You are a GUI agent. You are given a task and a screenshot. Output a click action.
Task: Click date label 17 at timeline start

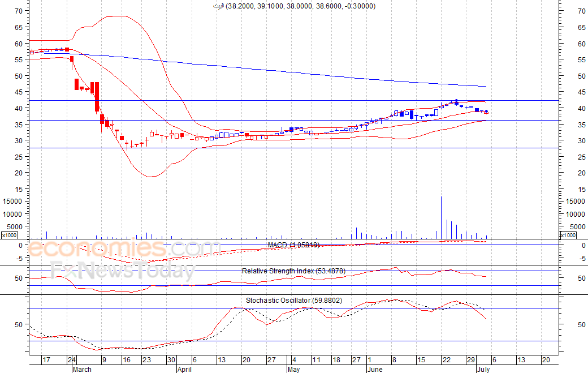(46, 360)
